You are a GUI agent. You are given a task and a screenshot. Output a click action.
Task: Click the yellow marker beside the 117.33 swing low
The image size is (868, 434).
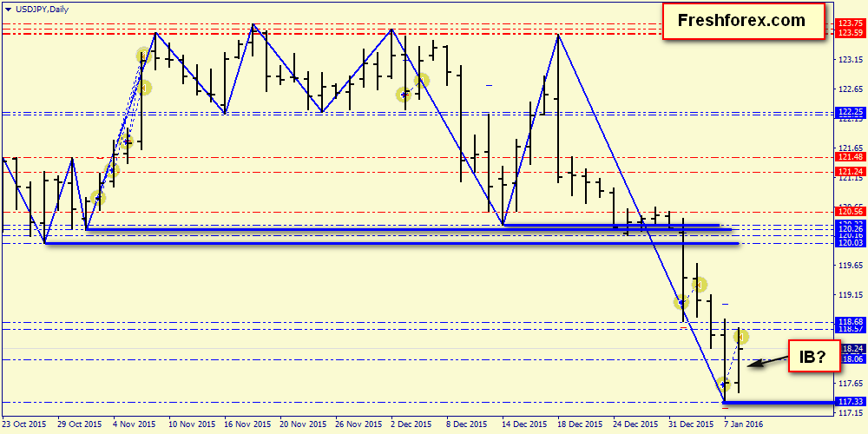tap(724, 384)
